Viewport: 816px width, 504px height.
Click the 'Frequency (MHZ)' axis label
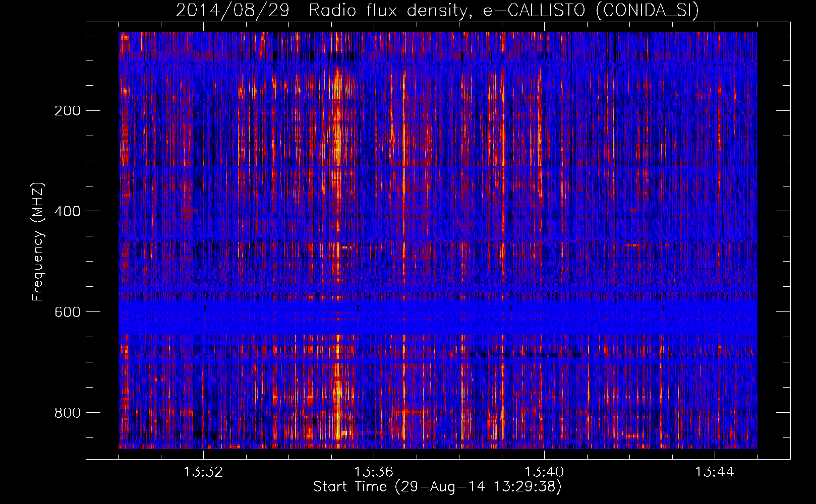[38, 242]
